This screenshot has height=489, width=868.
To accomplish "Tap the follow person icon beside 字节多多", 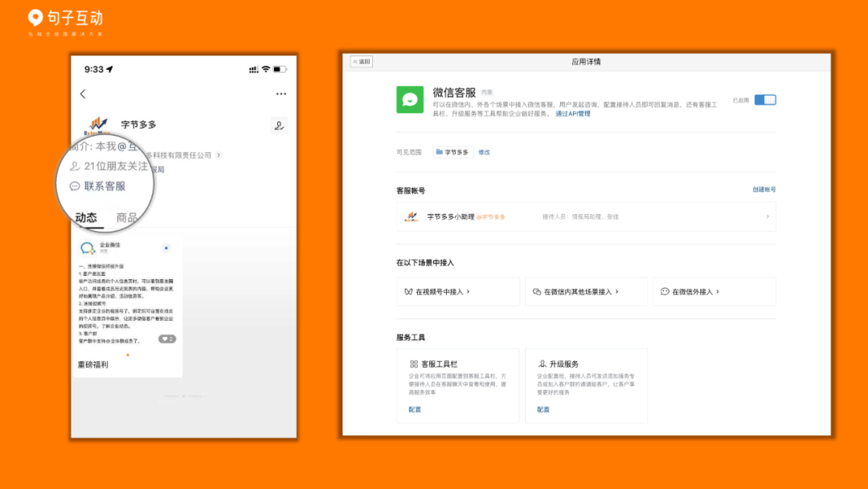I will (x=279, y=125).
